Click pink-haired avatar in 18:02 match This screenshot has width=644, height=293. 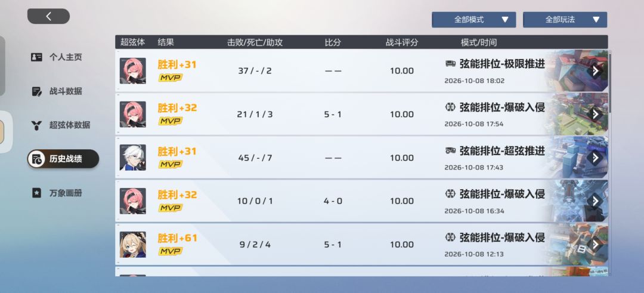coord(132,70)
